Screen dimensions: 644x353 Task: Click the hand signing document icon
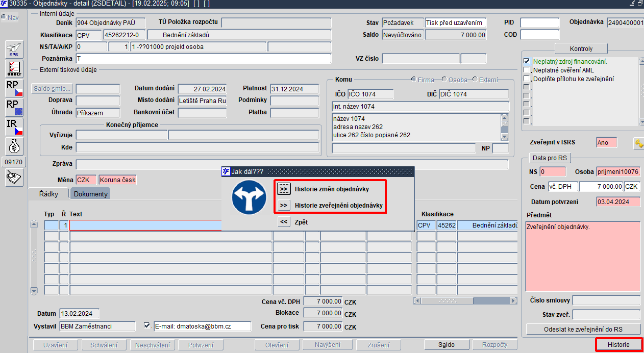[14, 177]
